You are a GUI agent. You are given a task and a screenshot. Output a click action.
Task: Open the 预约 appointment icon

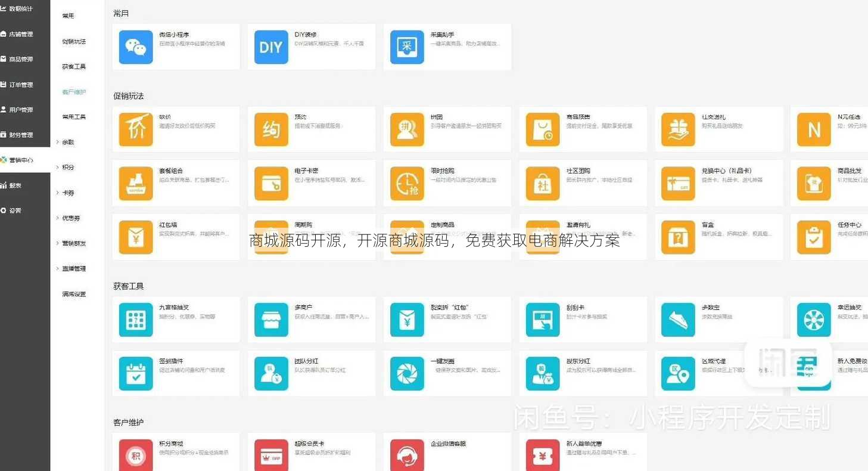pyautogui.click(x=271, y=129)
